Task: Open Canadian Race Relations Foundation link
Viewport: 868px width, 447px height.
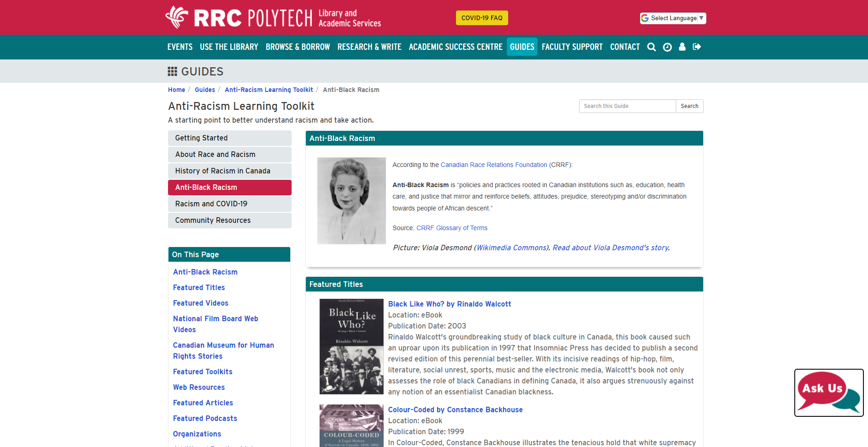Action: pyautogui.click(x=494, y=165)
